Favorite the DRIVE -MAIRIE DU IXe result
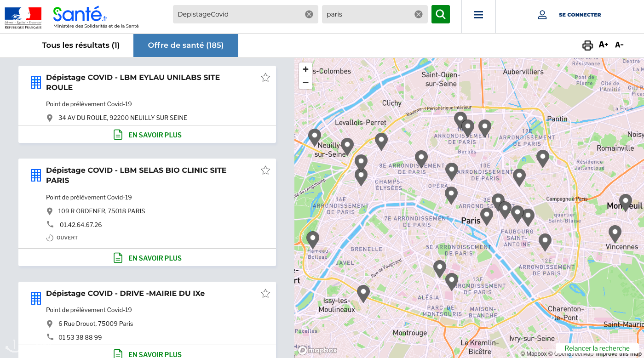Image resolution: width=644 pixels, height=358 pixels. click(265, 294)
